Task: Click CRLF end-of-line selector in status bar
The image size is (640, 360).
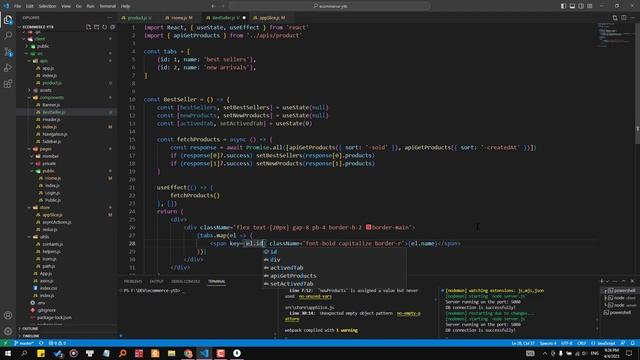Action: click(582, 343)
